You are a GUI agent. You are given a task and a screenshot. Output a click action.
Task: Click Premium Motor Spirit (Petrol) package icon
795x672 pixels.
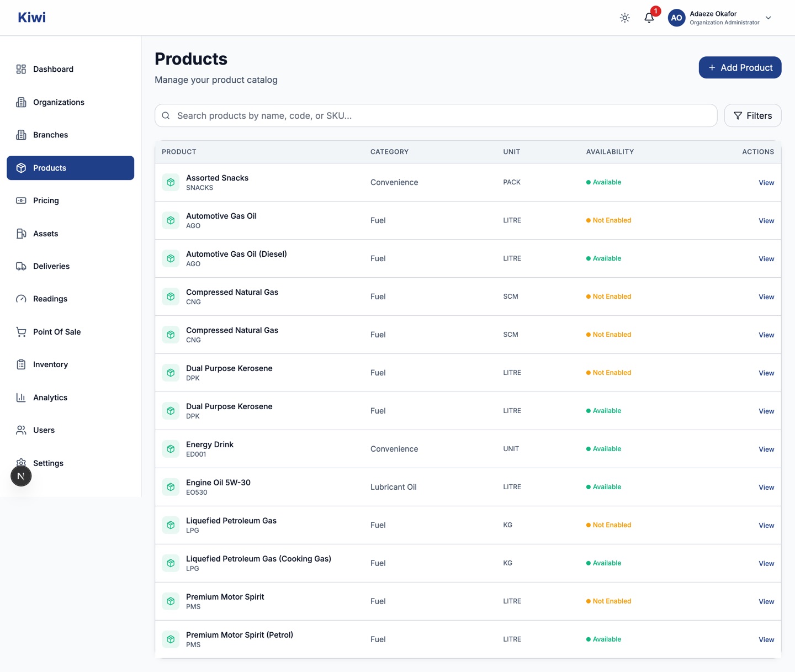tap(171, 639)
